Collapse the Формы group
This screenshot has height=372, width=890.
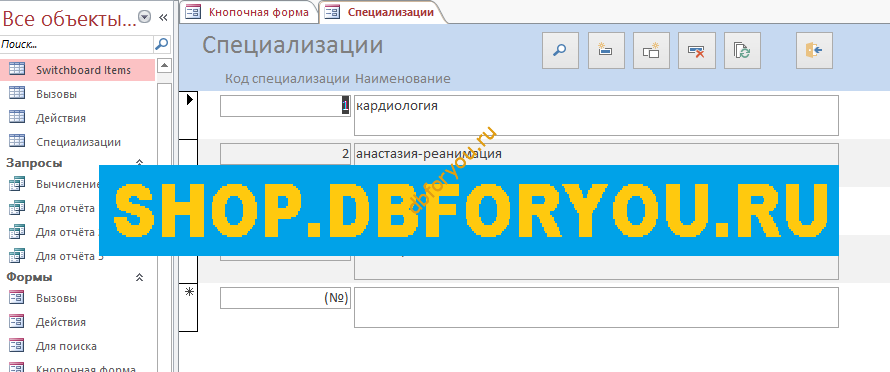pos(140,277)
